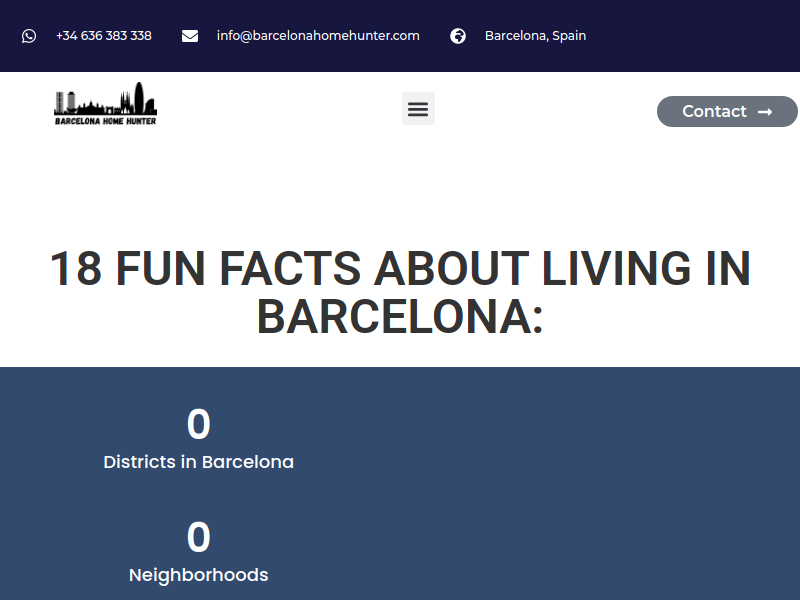Viewport: 800px width, 600px height.
Task: Open Barcelona Home Hunter logo homepage
Action: (106, 104)
